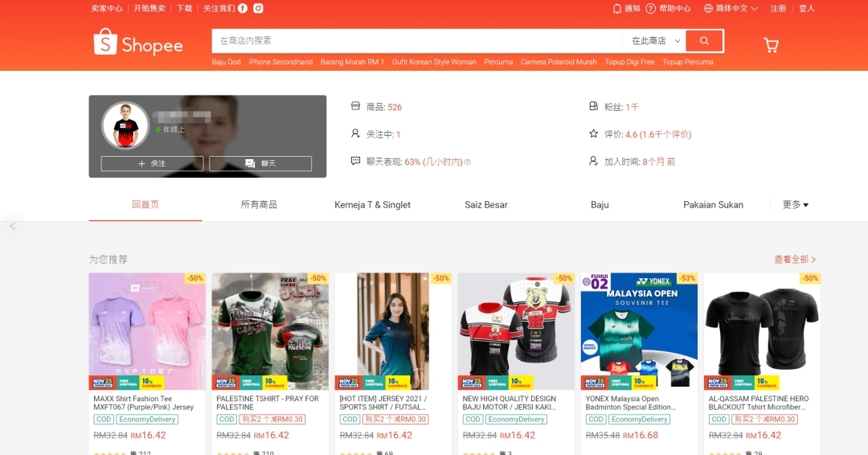Click the Percuma suggested search

pos(498,62)
